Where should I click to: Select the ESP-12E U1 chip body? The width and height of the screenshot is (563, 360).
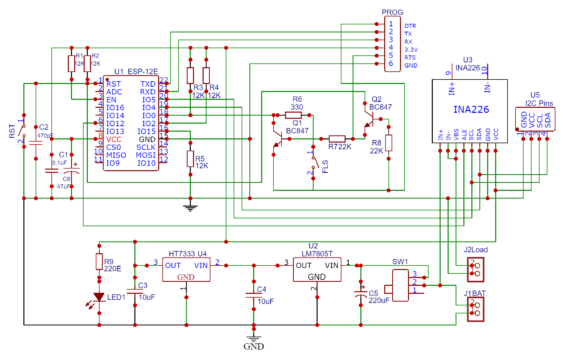tap(131, 123)
